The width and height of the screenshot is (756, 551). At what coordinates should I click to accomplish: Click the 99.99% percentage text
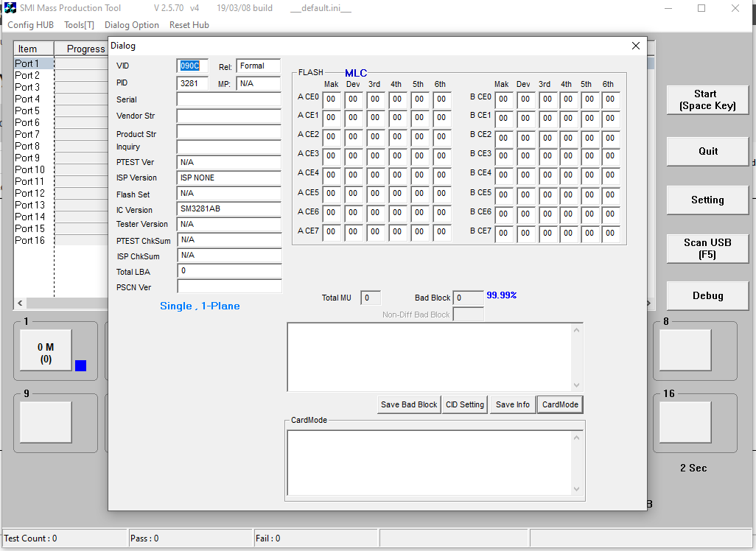502,295
